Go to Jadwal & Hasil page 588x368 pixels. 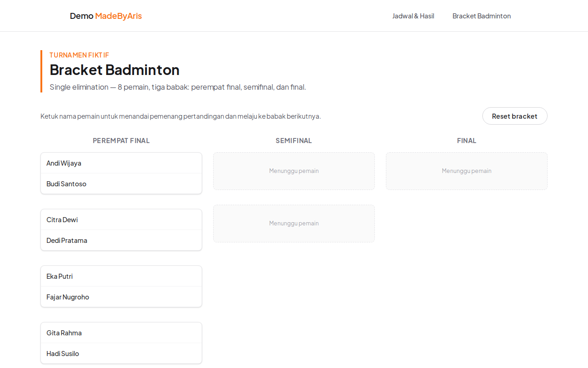click(x=413, y=16)
